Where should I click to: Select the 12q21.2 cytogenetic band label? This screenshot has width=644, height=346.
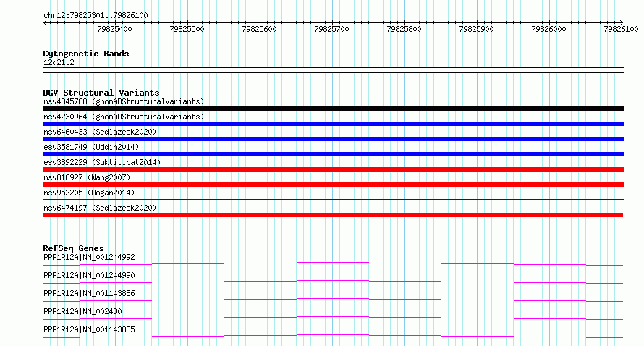coord(59,62)
